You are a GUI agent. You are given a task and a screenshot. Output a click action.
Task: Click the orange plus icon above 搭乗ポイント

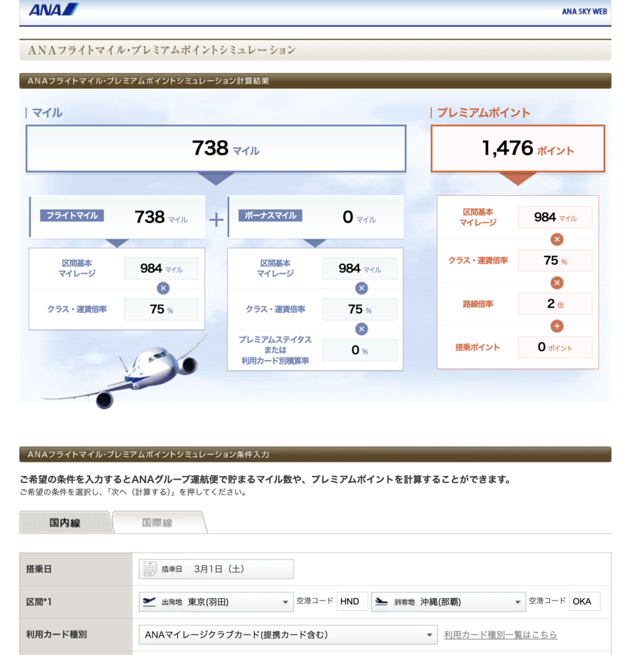pyautogui.click(x=557, y=326)
